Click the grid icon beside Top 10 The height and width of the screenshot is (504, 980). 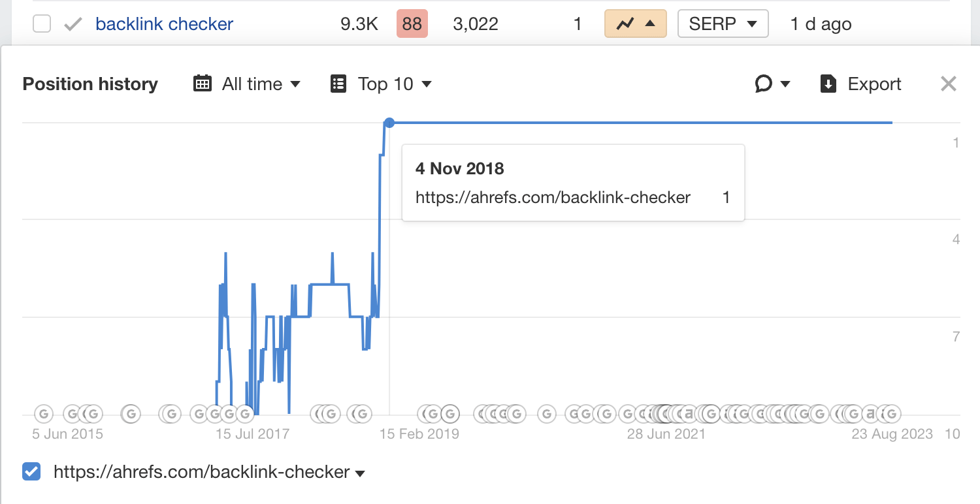click(338, 84)
